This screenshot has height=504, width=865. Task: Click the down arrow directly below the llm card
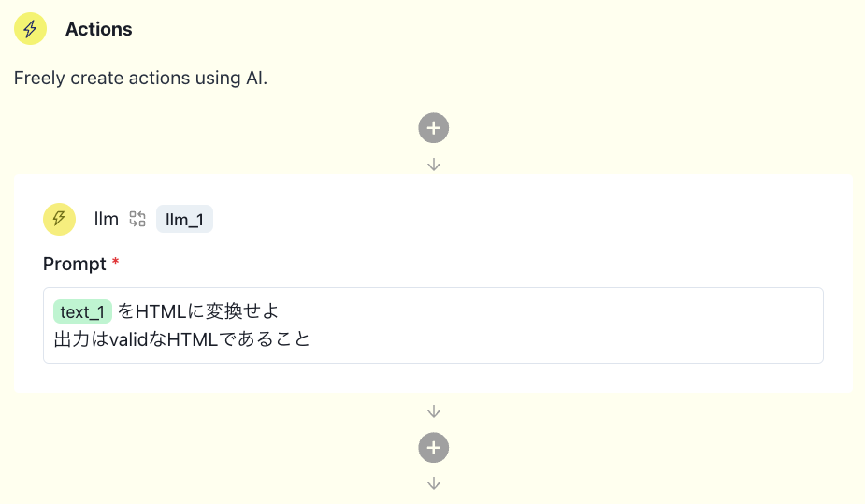click(434, 411)
